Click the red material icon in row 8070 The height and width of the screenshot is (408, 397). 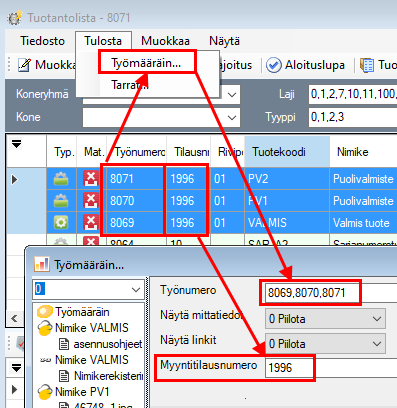point(91,201)
